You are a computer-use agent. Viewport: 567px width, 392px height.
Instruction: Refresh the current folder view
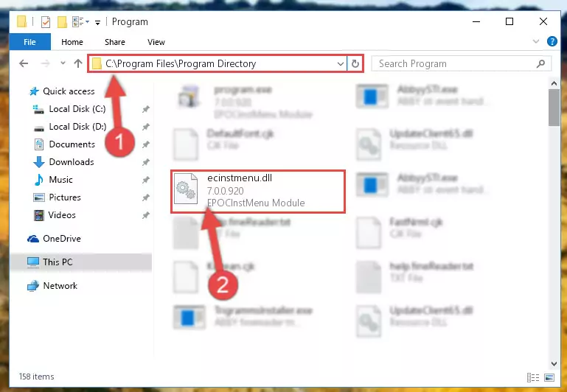[x=355, y=64]
